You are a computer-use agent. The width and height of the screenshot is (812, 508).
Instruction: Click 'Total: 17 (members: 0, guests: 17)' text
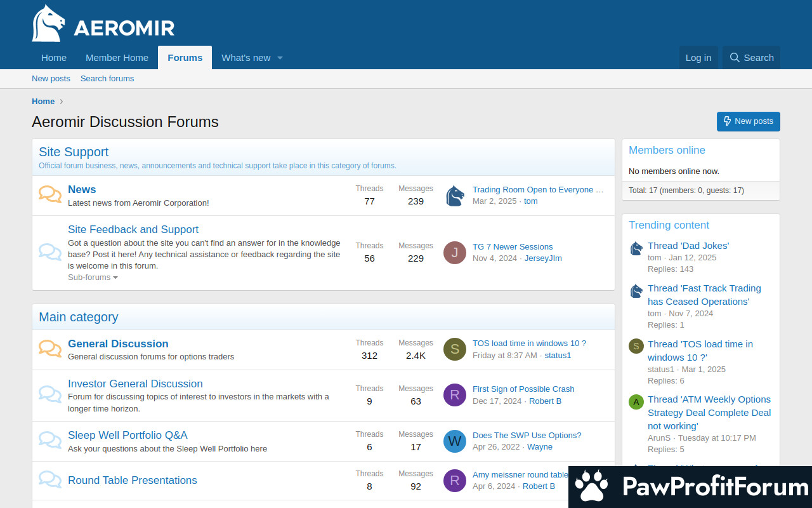686,190
